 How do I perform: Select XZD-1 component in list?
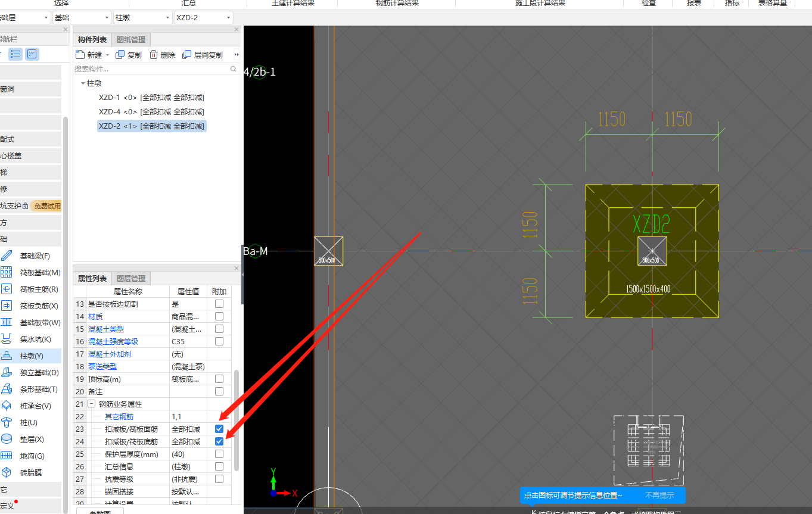click(151, 98)
